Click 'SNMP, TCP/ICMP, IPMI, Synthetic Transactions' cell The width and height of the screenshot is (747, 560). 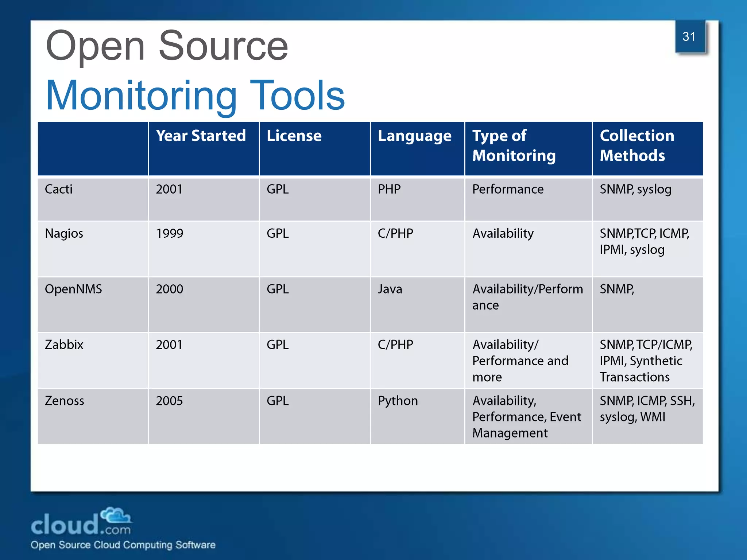(648, 361)
